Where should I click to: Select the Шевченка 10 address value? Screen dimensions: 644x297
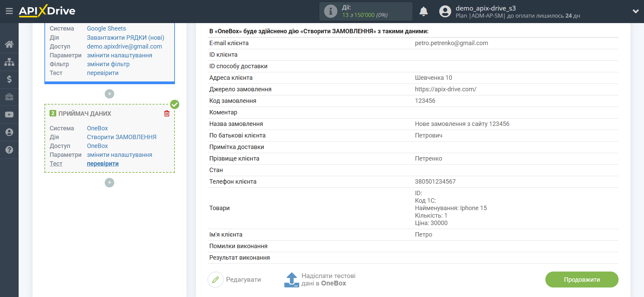[434, 78]
